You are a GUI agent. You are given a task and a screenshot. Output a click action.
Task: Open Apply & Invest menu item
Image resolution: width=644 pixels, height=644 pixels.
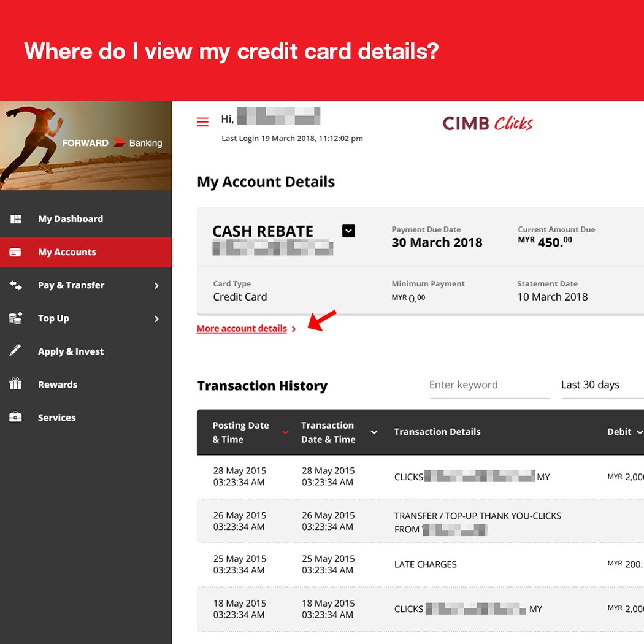(86, 351)
